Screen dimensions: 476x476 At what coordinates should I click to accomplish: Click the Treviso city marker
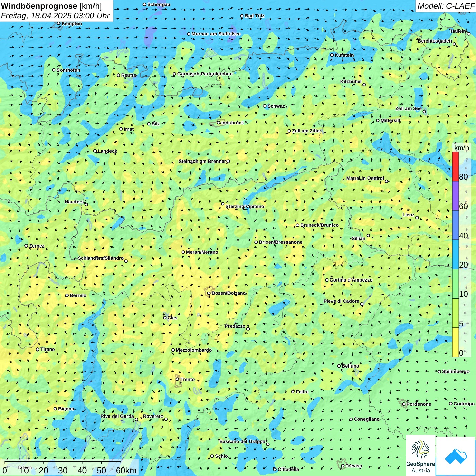343,466
